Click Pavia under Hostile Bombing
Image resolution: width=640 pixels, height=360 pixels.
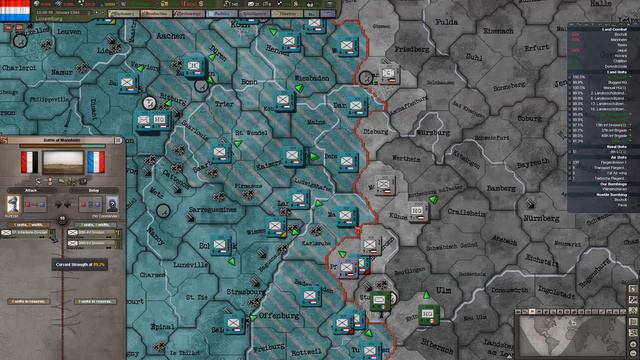622,205
